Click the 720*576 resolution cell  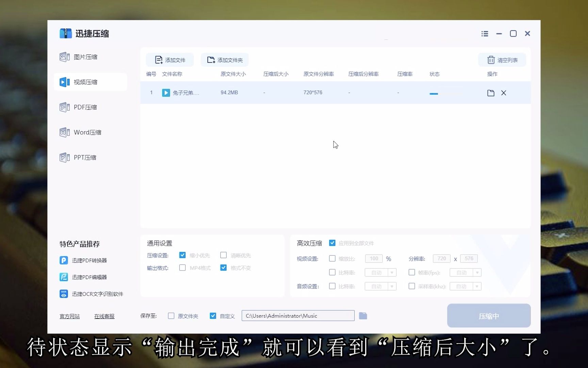point(313,93)
